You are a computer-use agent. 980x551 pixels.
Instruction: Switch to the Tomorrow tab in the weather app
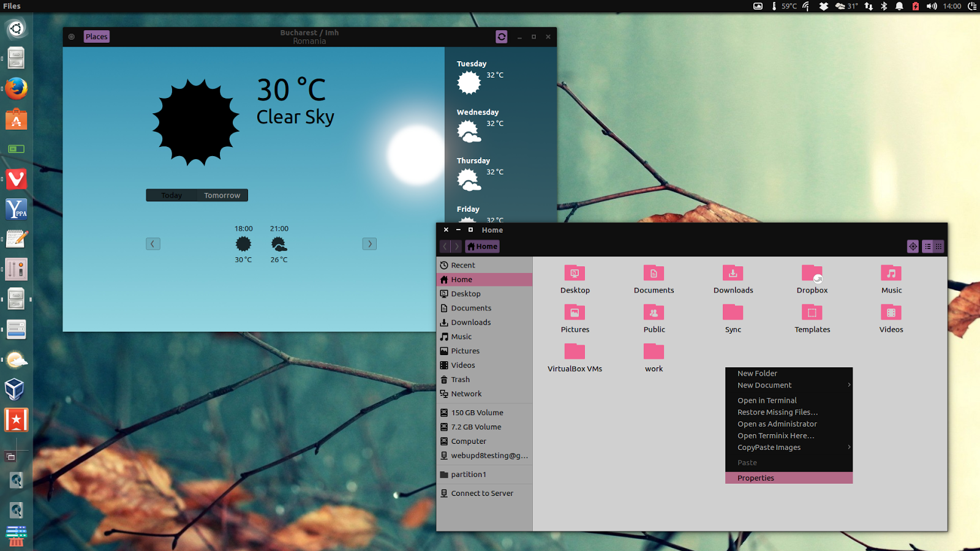(222, 195)
